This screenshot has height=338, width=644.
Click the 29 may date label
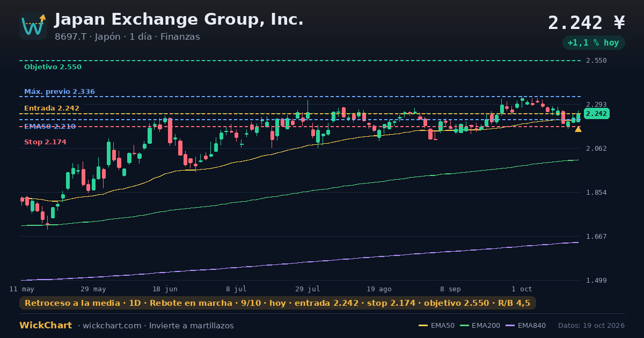pos(93,289)
